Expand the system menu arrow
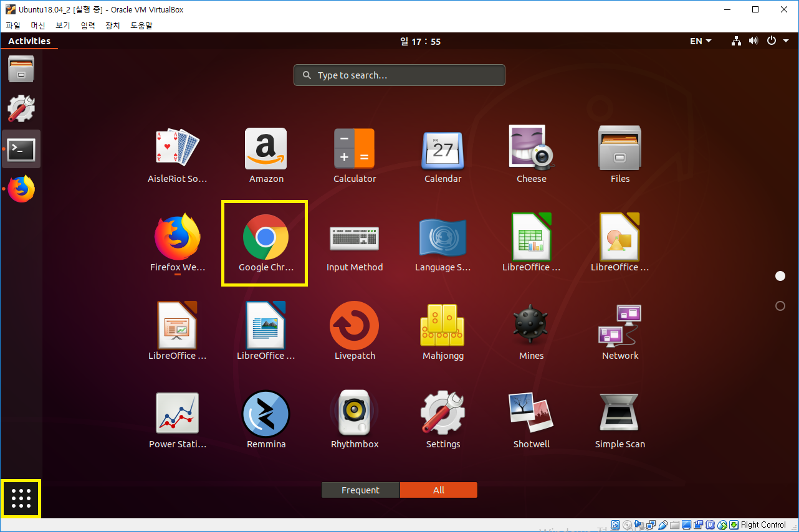The height and width of the screenshot is (532, 799). [785, 41]
